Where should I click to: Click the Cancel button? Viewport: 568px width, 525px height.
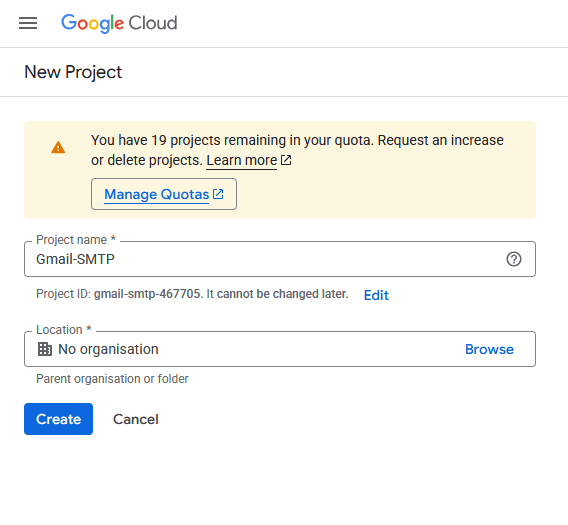coord(136,419)
